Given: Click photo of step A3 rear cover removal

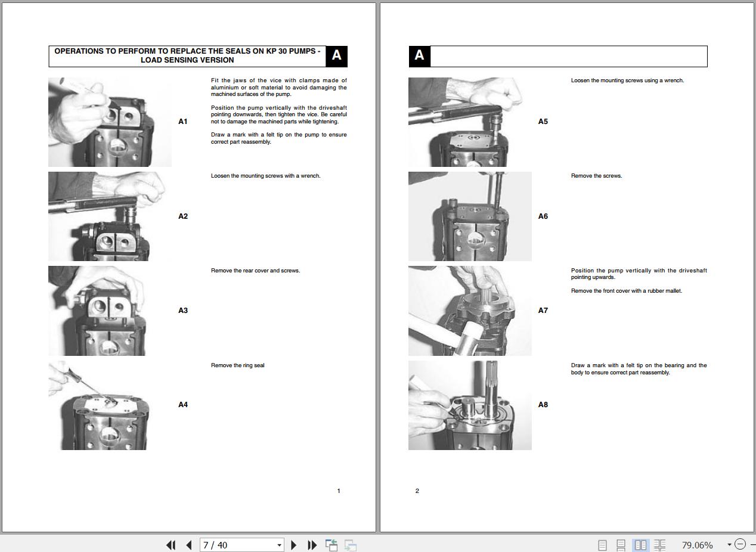Looking at the screenshot, I should tap(110, 311).
